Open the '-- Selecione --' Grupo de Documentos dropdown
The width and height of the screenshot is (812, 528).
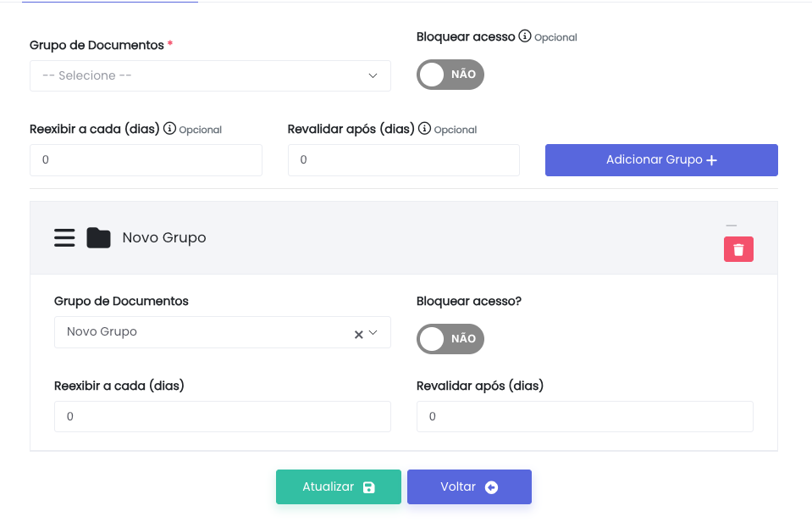point(210,75)
